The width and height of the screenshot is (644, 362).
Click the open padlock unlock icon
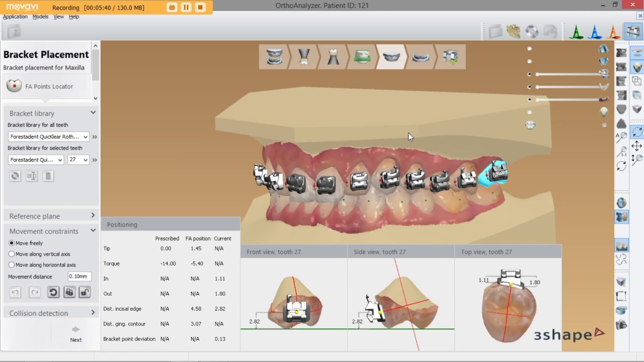(85, 292)
